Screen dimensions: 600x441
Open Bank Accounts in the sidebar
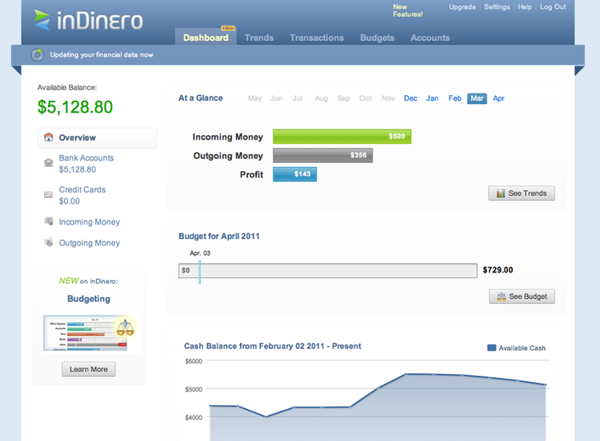tap(86, 163)
